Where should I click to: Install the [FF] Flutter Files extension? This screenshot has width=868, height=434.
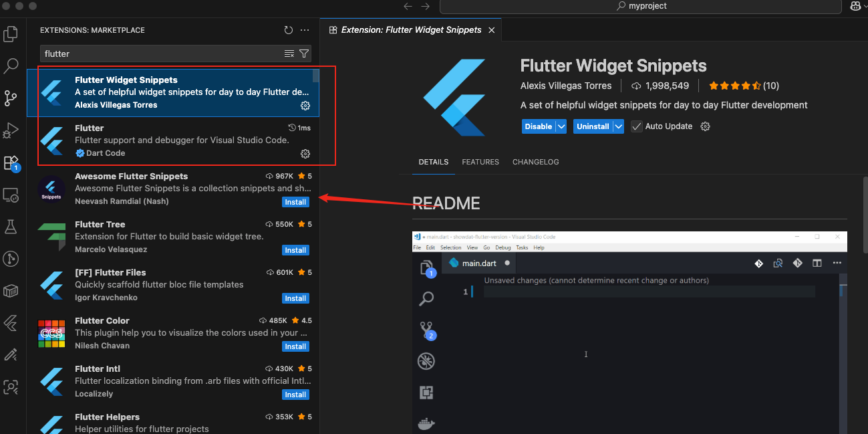pos(295,298)
